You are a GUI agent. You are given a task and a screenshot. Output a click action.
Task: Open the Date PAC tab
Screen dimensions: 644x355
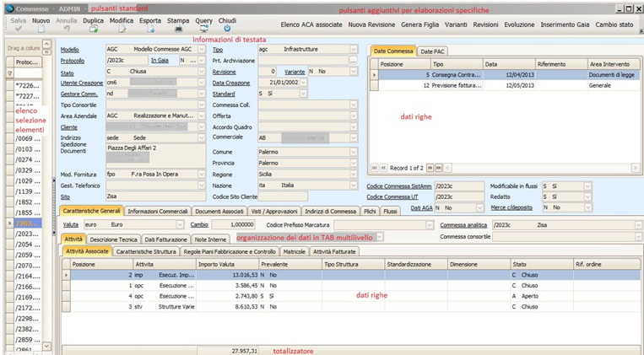tap(434, 51)
